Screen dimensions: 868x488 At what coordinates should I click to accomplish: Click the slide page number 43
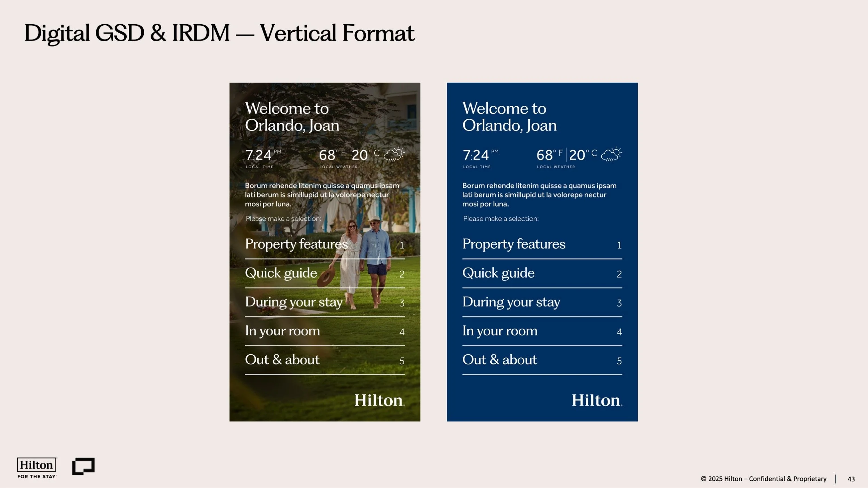click(x=851, y=479)
